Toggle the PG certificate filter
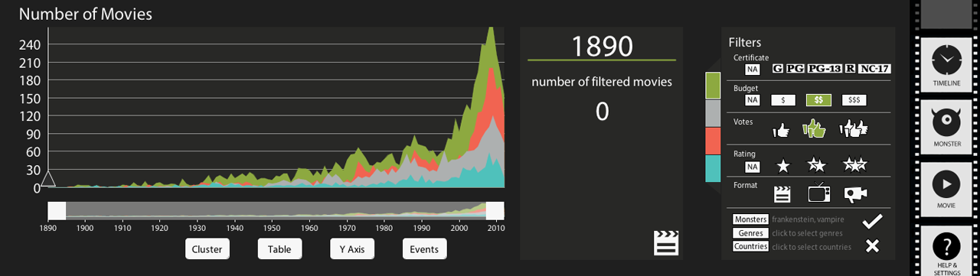The width and height of the screenshot is (980, 276). (x=795, y=69)
